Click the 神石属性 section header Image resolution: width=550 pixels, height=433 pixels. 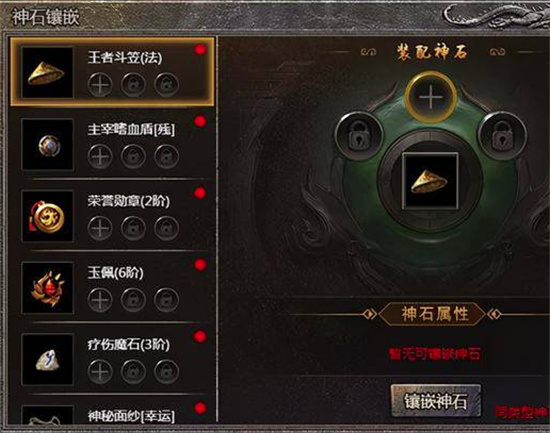tap(434, 314)
